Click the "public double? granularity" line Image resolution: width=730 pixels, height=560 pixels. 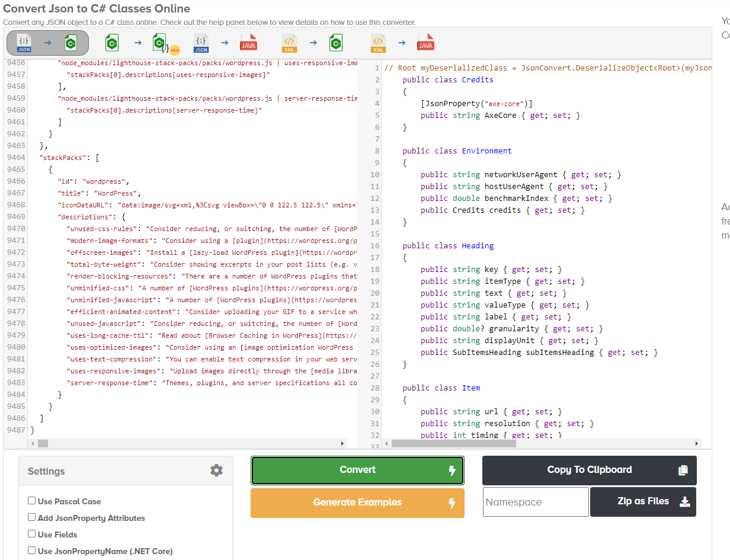[512, 328]
